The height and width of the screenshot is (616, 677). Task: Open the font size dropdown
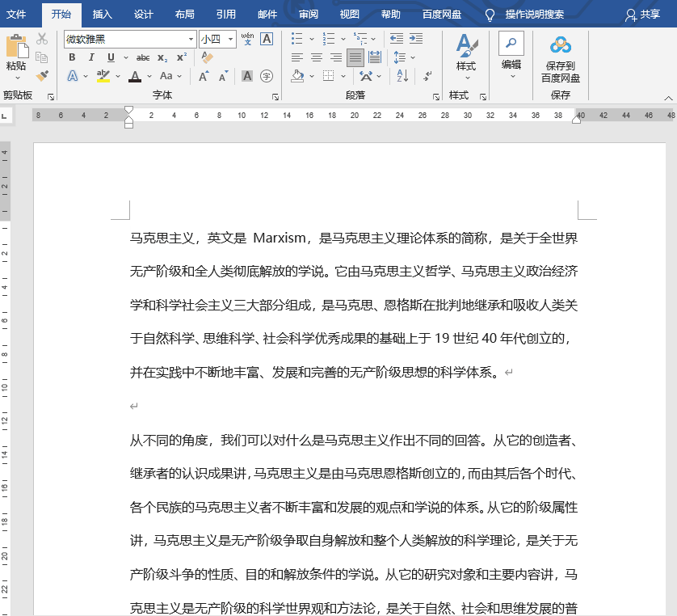point(231,39)
